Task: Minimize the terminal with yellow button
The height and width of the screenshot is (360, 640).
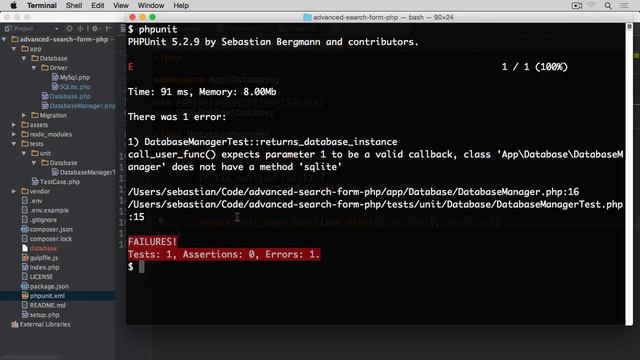Action: point(142,17)
